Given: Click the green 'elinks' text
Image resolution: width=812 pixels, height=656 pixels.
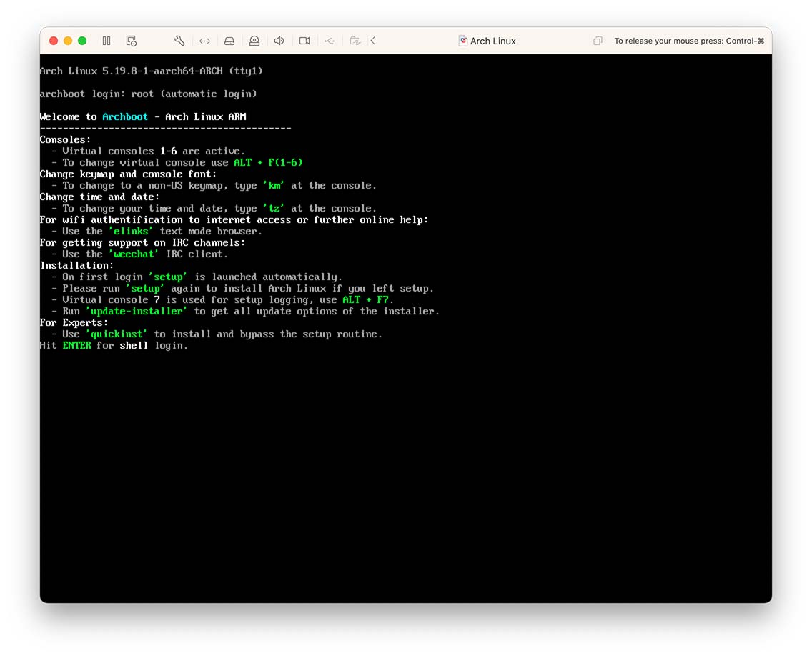Looking at the screenshot, I should [x=131, y=231].
